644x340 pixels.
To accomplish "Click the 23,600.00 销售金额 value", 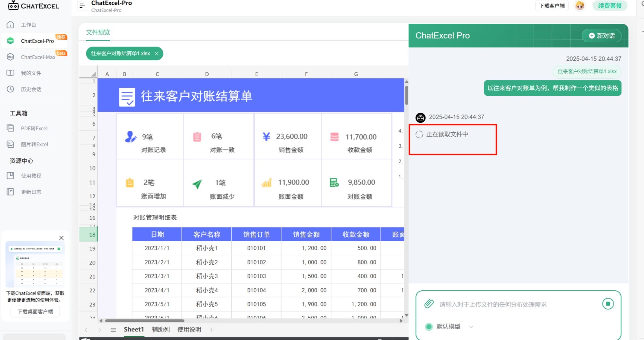I will pyautogui.click(x=292, y=137).
